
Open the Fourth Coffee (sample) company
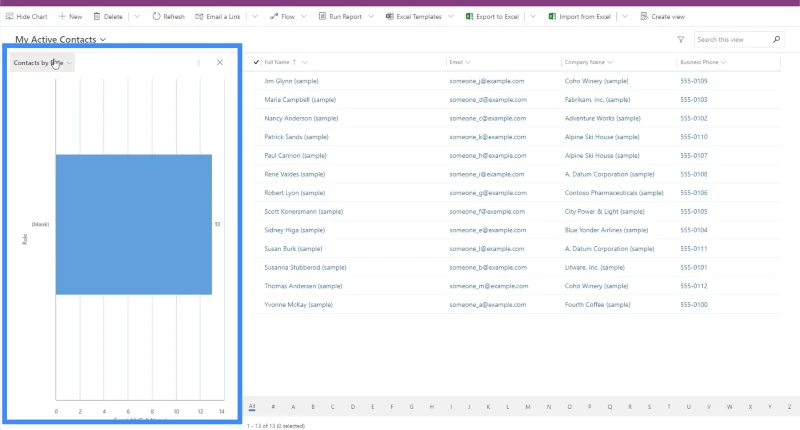[597, 304]
